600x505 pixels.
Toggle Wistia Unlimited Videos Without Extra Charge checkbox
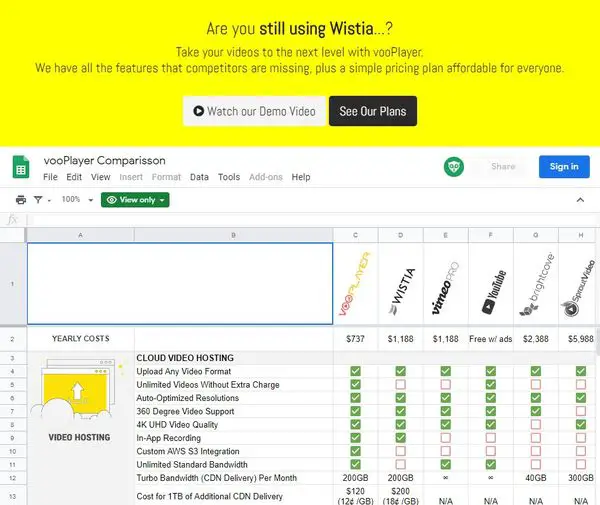click(400, 384)
